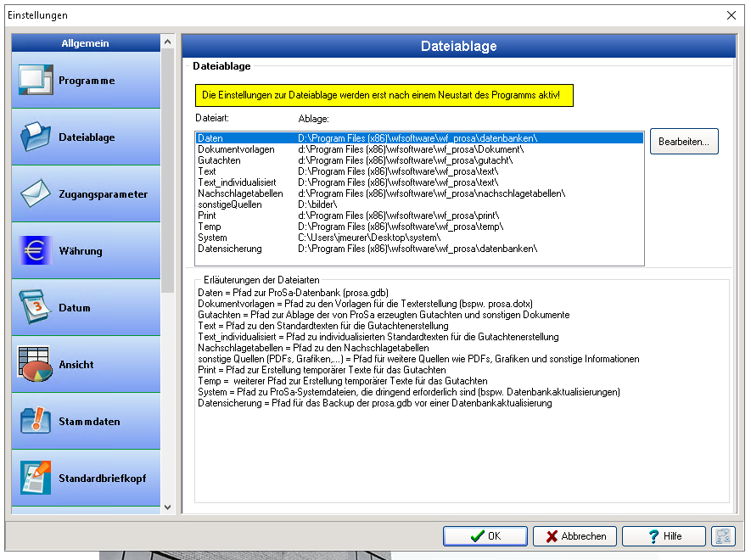Click the icon button right of Hilfe

723,536
